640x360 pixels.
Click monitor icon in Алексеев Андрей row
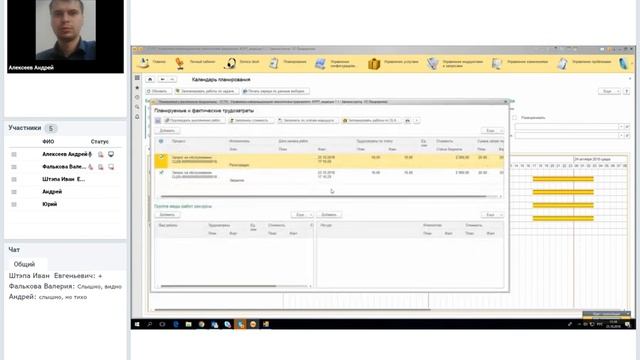click(x=111, y=154)
